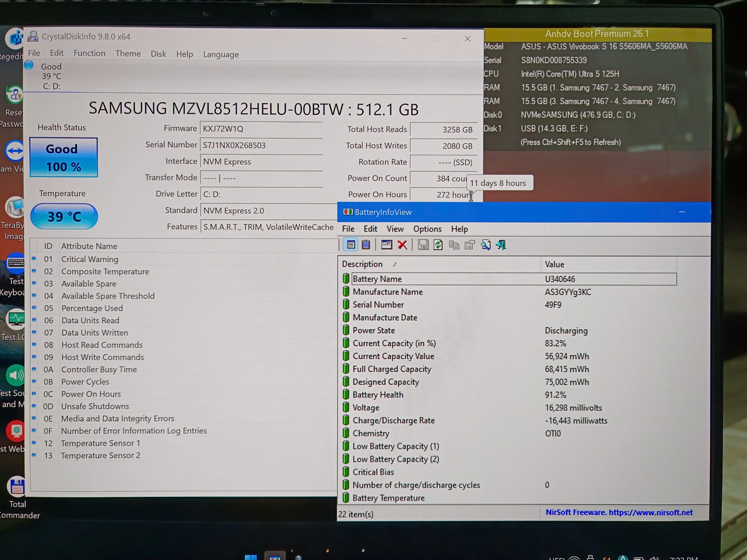The width and height of the screenshot is (747, 560).
Task: Sort by the Description column header
Action: [439, 264]
